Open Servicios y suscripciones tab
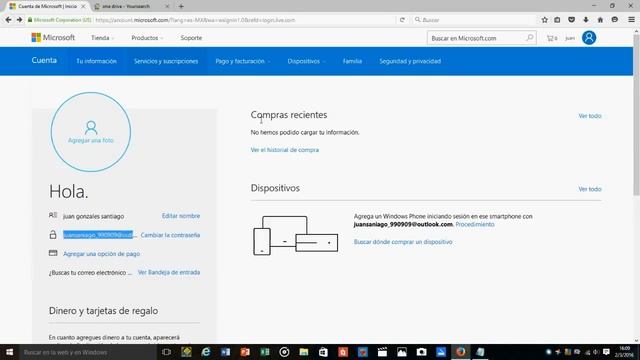This screenshot has width=640, height=360. coord(166,61)
